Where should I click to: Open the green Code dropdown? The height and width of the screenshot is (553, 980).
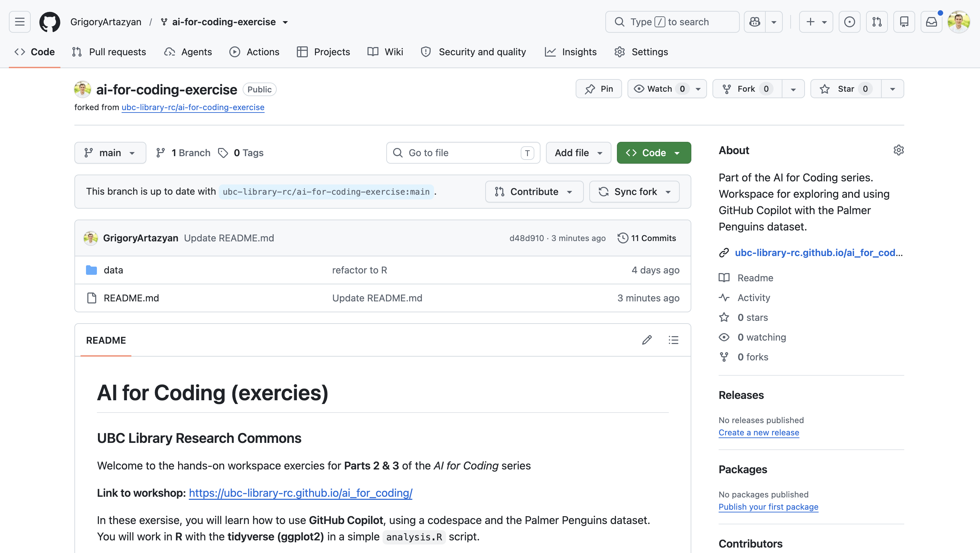point(654,153)
